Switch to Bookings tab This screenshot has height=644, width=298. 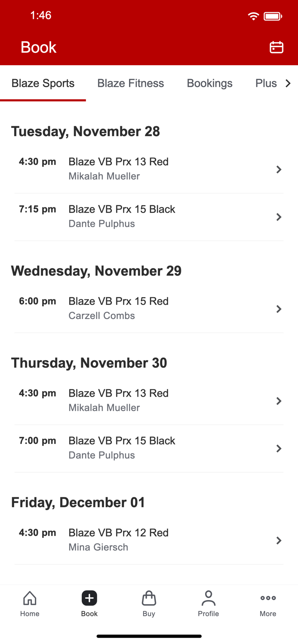[x=209, y=83]
